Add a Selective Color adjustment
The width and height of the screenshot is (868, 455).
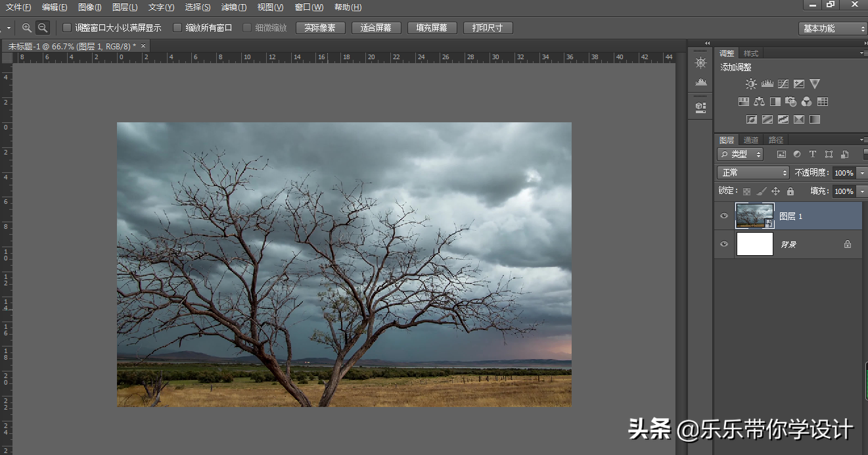[x=799, y=120]
